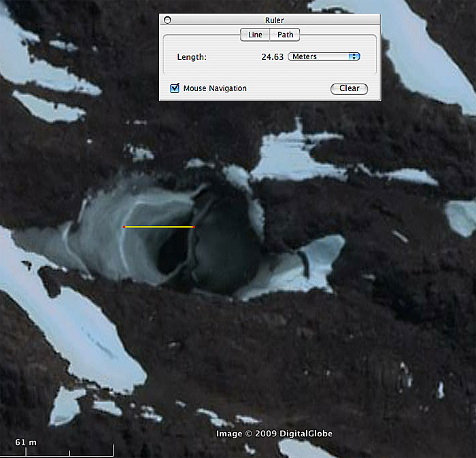Viewport: 476px width, 458px height.
Task: Close the Ruler window
Action: pyautogui.click(x=168, y=20)
